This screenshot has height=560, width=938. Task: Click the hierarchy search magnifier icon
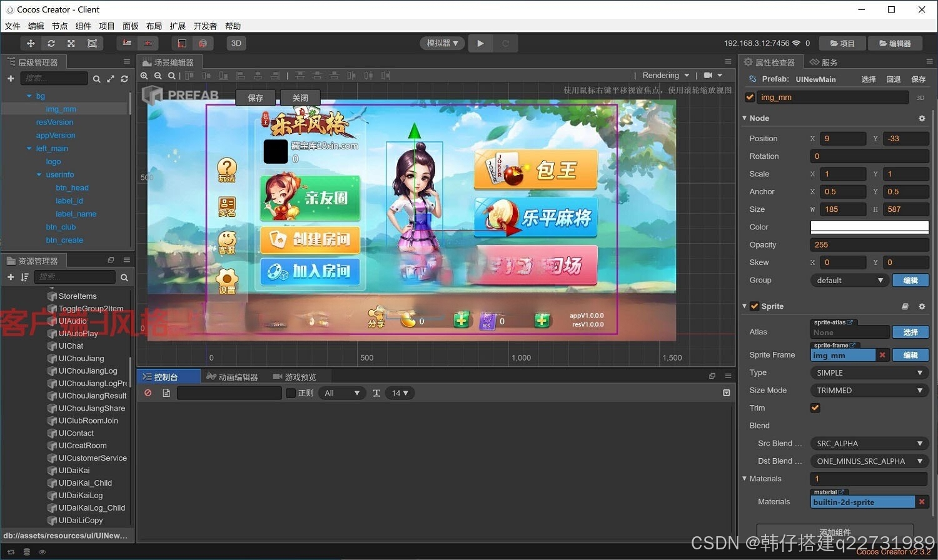click(x=97, y=79)
